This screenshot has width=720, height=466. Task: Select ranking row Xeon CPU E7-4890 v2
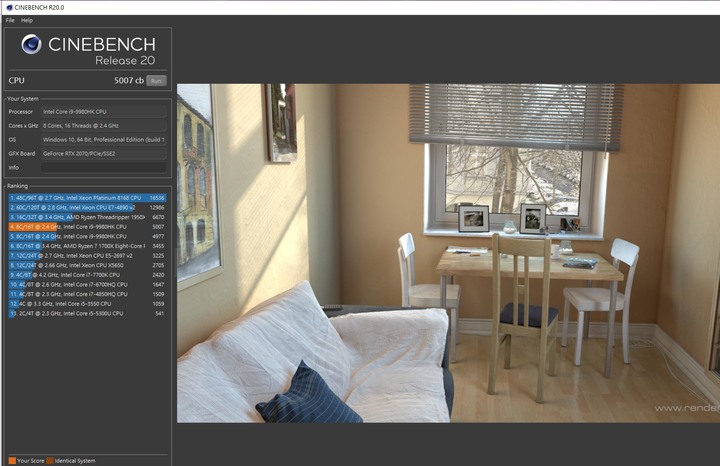[87, 208]
